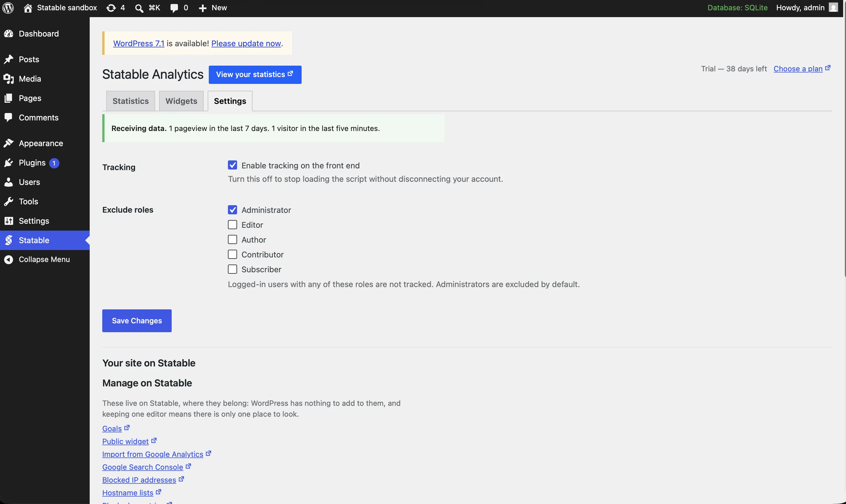Click the Appearance paintbrush icon
The width and height of the screenshot is (846, 504).
(x=9, y=143)
